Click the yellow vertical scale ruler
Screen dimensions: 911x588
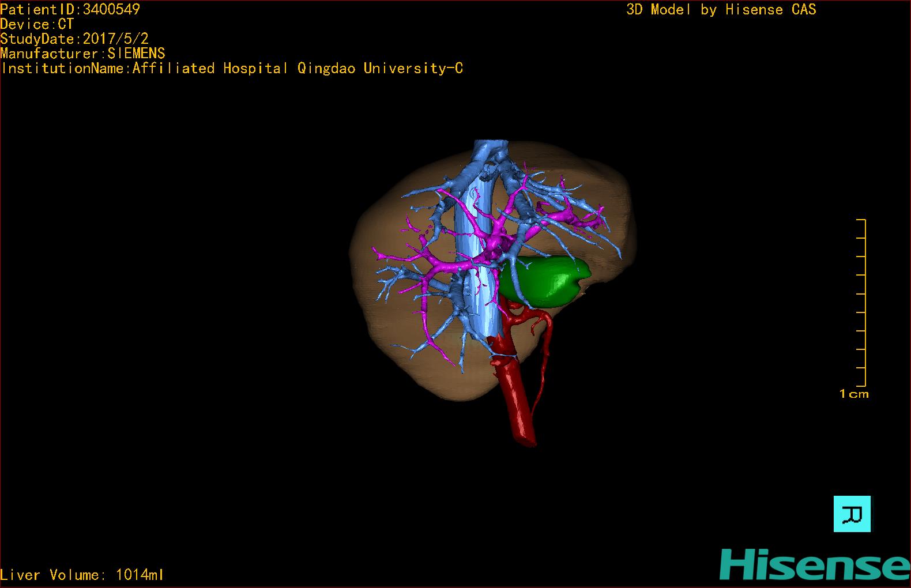pyautogui.click(x=861, y=303)
